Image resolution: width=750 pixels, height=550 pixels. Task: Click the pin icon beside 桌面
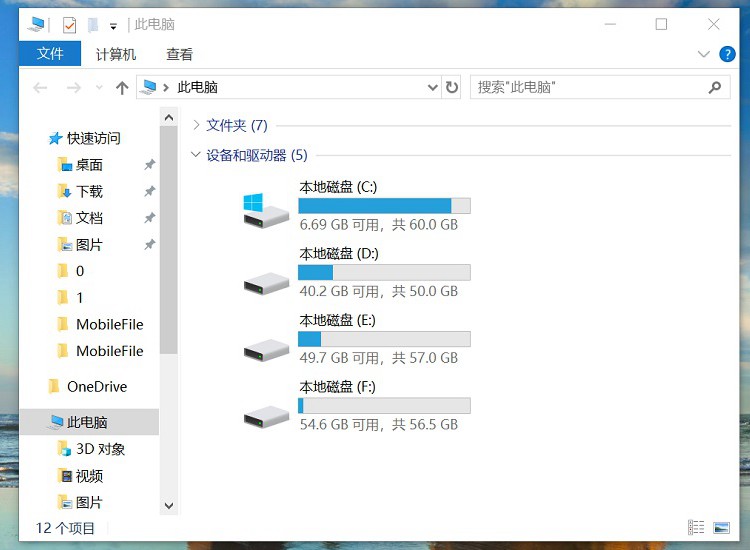tap(150, 165)
